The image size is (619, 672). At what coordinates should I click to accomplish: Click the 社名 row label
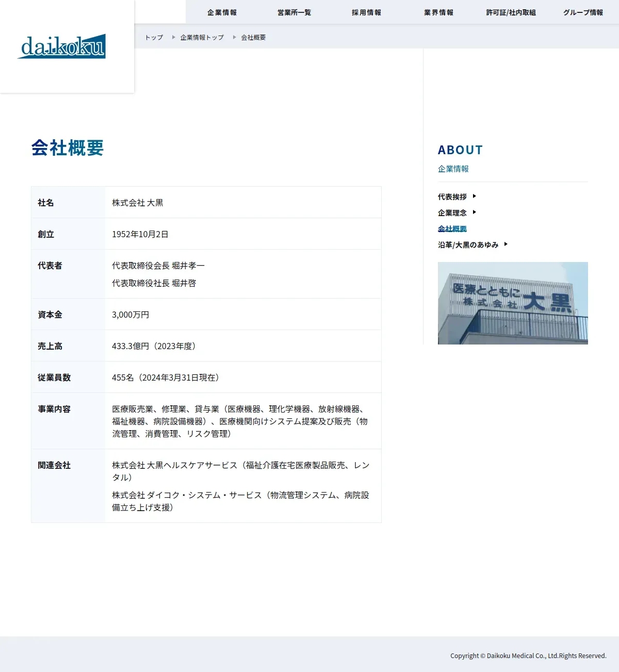pyautogui.click(x=46, y=203)
